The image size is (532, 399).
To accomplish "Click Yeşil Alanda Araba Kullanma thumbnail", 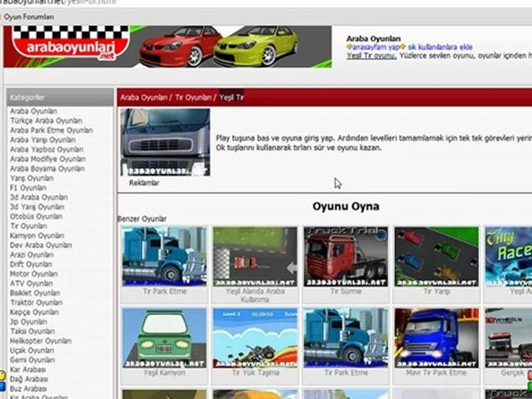I will tap(255, 257).
